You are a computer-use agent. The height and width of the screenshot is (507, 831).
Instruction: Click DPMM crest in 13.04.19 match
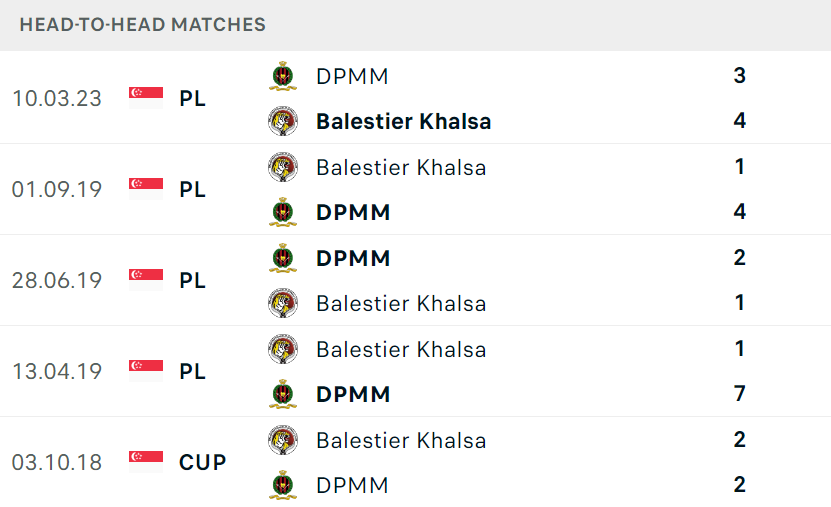(x=282, y=395)
